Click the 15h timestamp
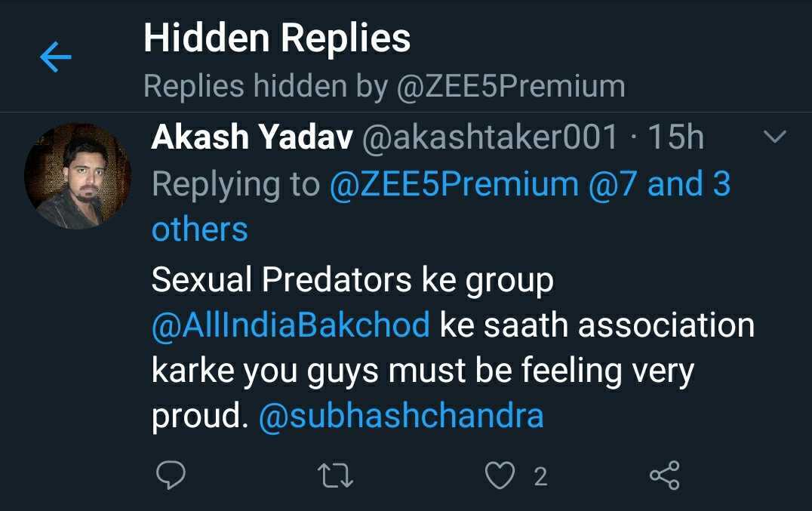 (676, 138)
